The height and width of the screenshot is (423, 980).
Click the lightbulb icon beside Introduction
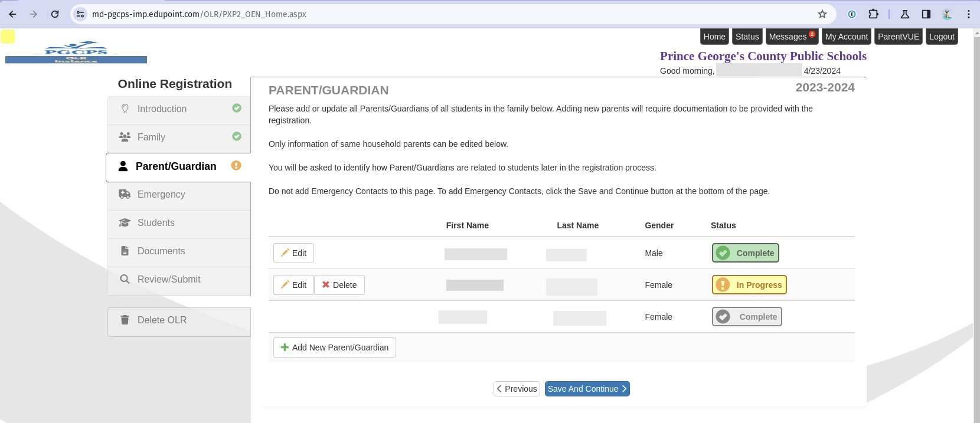[x=125, y=109]
